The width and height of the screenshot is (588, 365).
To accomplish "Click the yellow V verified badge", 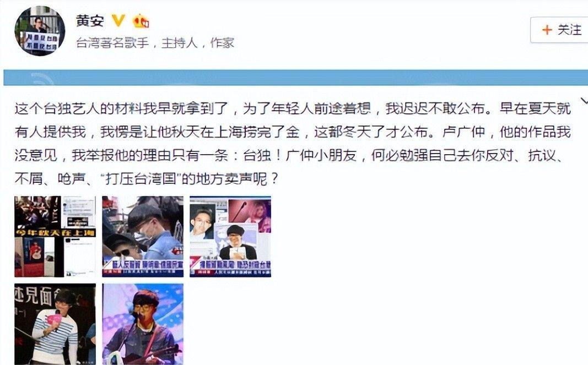I will (118, 20).
